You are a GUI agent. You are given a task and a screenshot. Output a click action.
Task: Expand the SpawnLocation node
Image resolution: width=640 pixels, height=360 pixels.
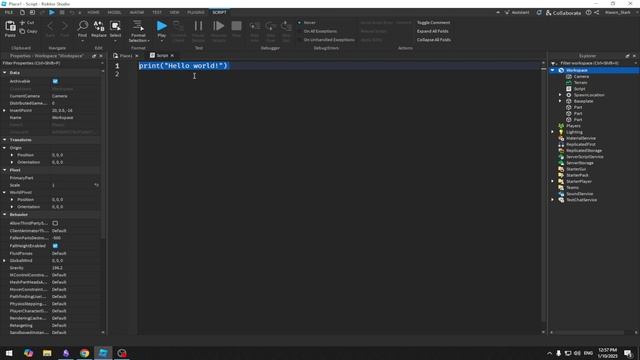click(x=560, y=95)
